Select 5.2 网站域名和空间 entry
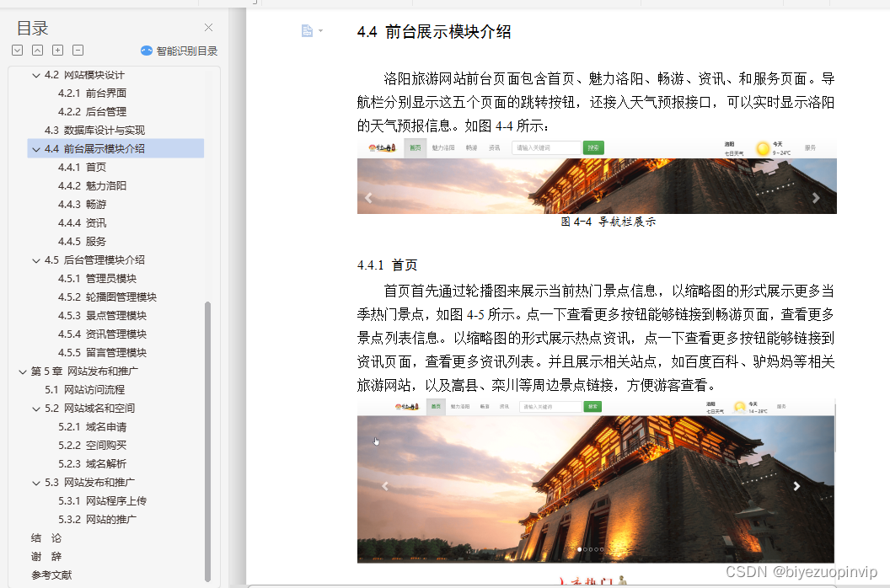This screenshot has height=588, width=890. (89, 408)
